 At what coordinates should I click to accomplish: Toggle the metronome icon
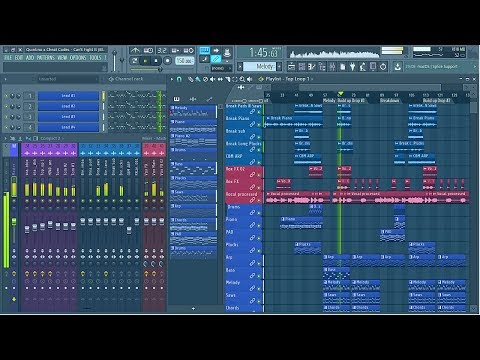point(135,50)
